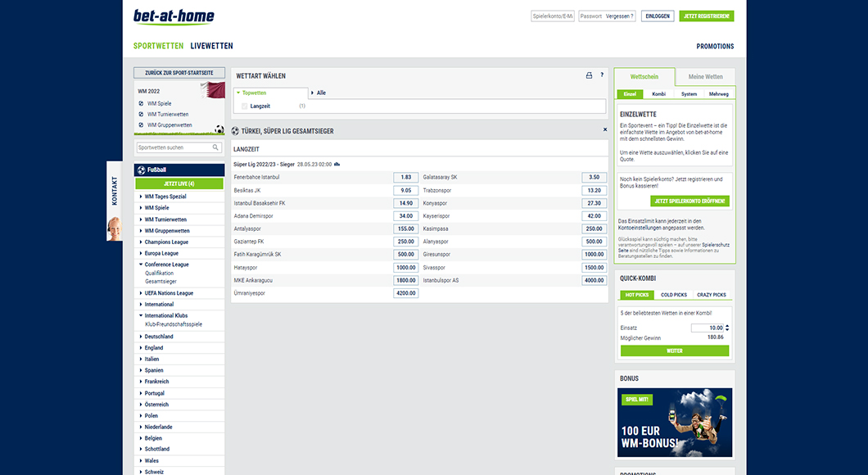This screenshot has width=868, height=475.
Task: Click the search magnifier icon
Action: click(215, 147)
